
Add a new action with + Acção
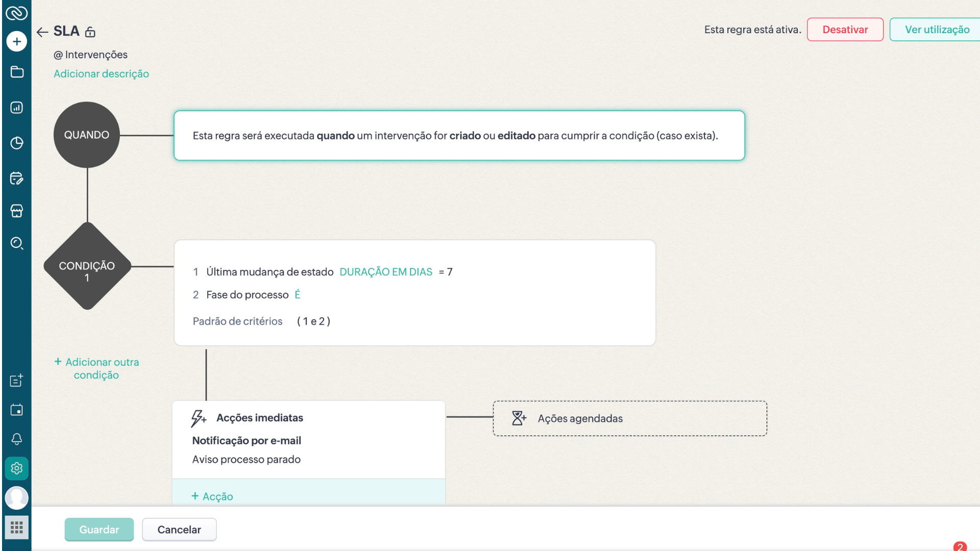coord(212,496)
